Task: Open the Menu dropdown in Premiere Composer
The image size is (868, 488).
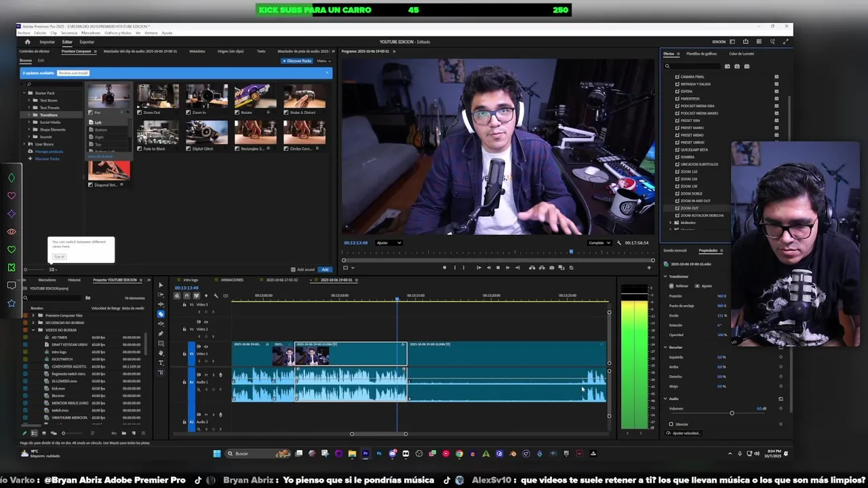Action: tap(323, 61)
